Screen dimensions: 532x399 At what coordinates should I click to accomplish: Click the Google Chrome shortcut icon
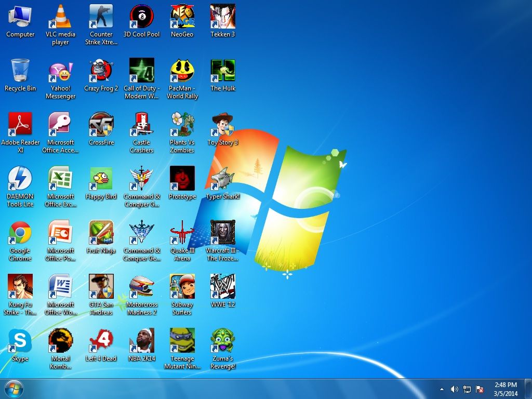tap(20, 233)
